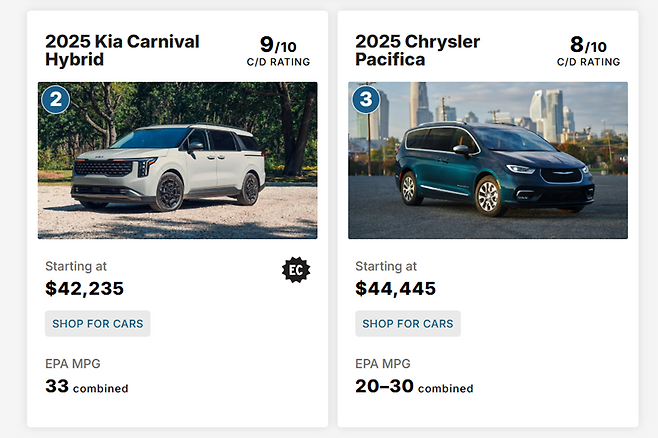The height and width of the screenshot is (438, 658).
Task: Click the rank 3 badge on Chrysler photo
Action: click(x=364, y=100)
